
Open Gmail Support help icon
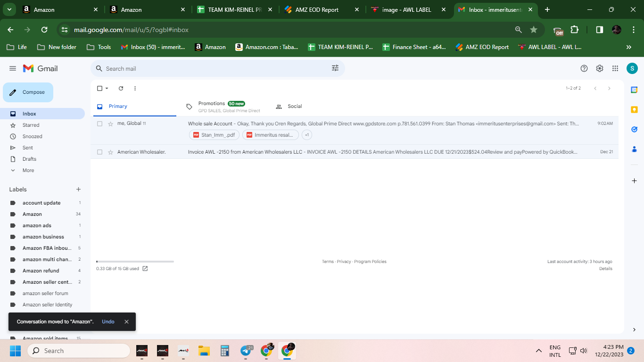(x=584, y=68)
